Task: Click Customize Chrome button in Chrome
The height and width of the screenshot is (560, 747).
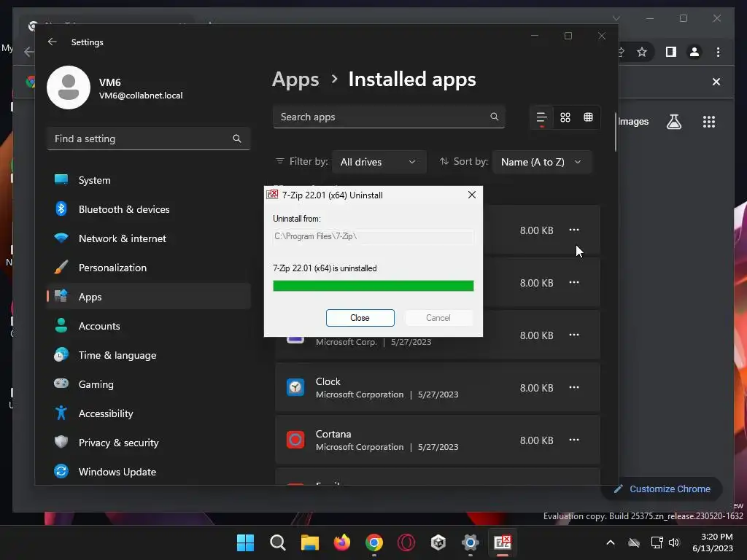Action: pyautogui.click(x=663, y=489)
